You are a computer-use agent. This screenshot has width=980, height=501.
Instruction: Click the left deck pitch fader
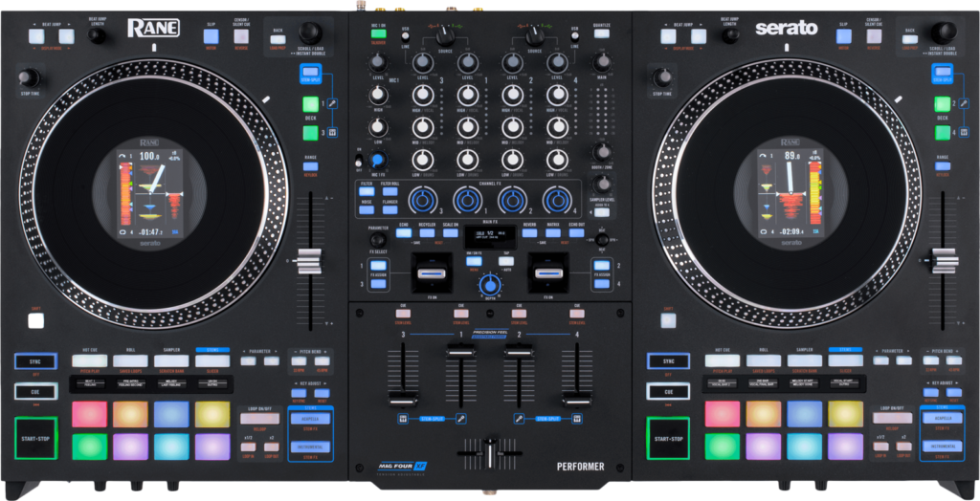point(308,260)
